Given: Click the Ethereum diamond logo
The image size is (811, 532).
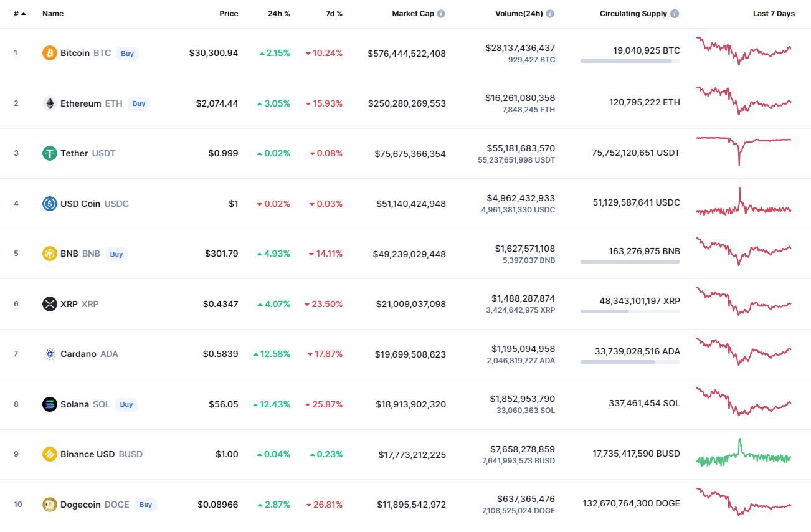Looking at the screenshot, I should pos(49,103).
